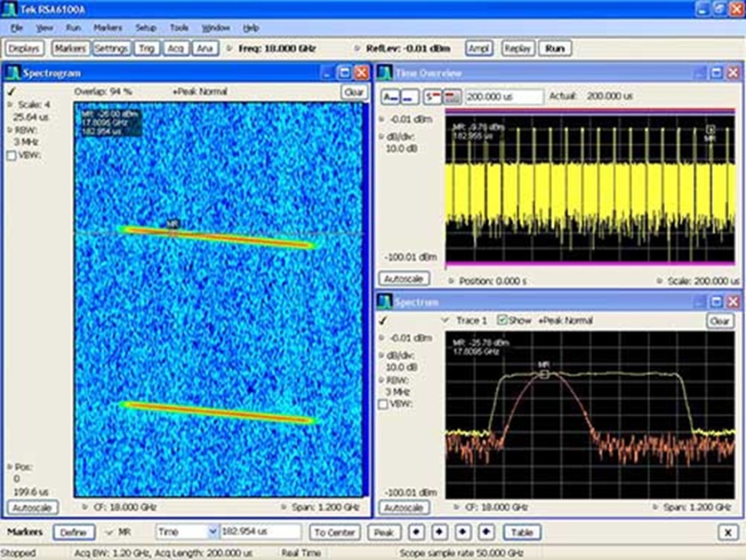Click the MR marker on Spectrogram
This screenshot has height=560, width=746.
click(x=172, y=232)
